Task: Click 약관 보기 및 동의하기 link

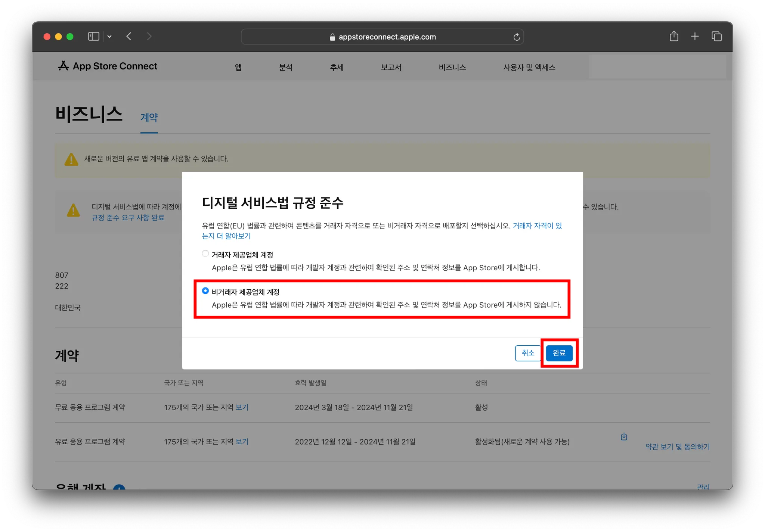Action: coord(677,447)
